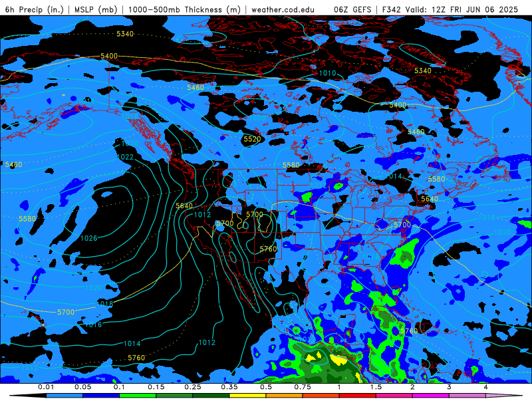The width and height of the screenshot is (532, 399).
Task: Click the dark blue 0.05 legend swatch
Action: pos(101,396)
